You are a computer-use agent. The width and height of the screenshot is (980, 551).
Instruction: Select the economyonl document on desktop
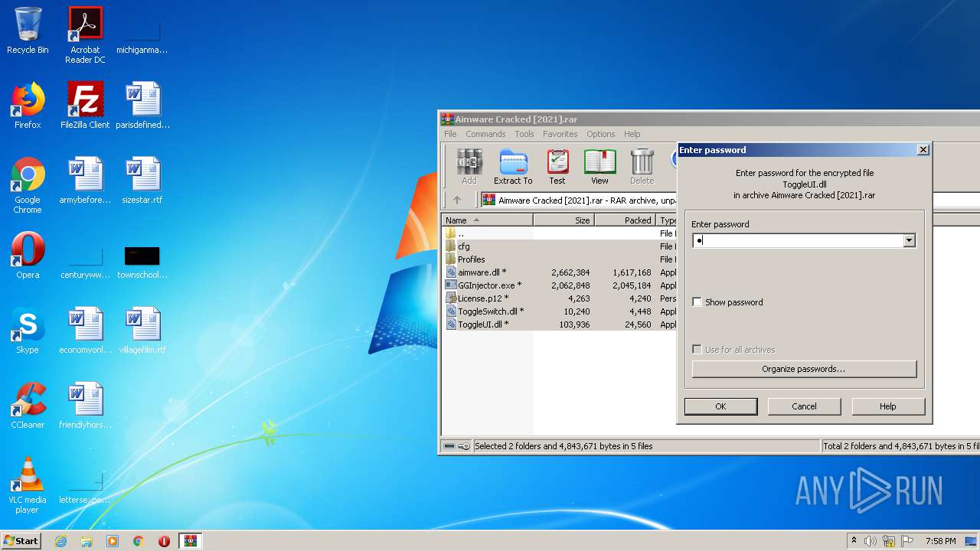(x=85, y=331)
